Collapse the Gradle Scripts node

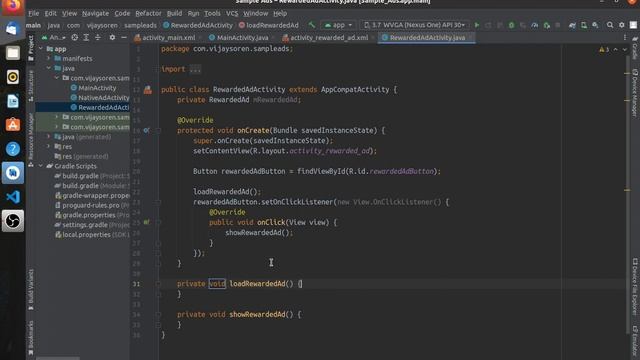(41, 166)
